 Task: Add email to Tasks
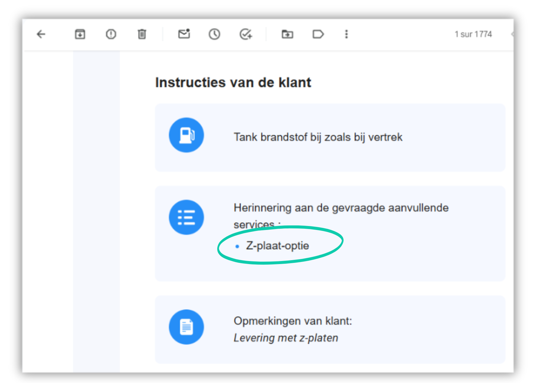pyautogui.click(x=246, y=34)
